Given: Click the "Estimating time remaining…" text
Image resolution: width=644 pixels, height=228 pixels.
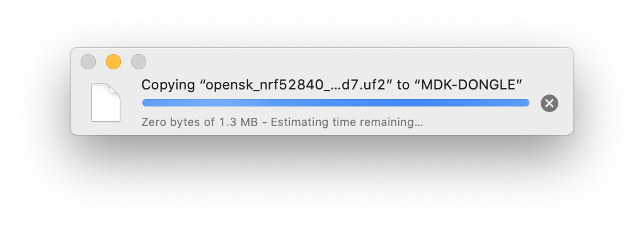Looking at the screenshot, I should pyautogui.click(x=347, y=122).
